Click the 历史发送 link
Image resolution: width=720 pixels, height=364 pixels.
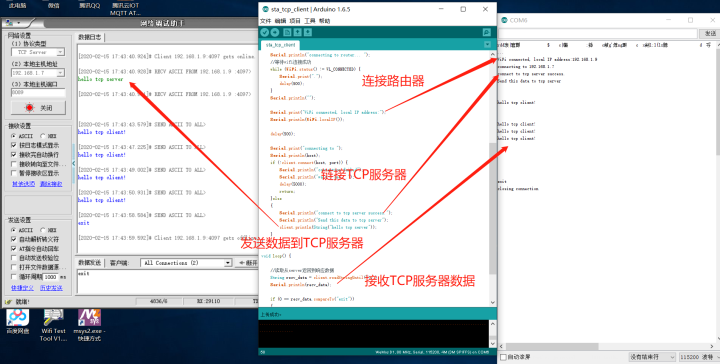[x=51, y=288]
